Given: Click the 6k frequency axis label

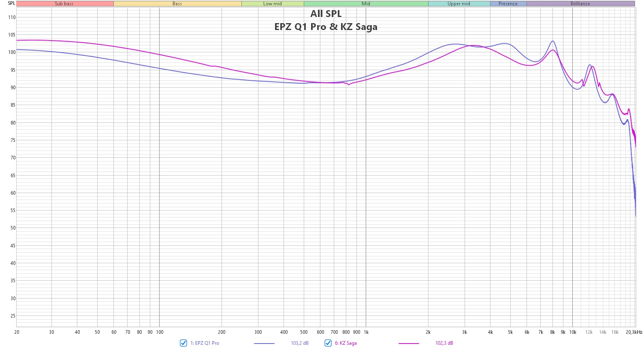Looking at the screenshot, I should pos(527,332).
